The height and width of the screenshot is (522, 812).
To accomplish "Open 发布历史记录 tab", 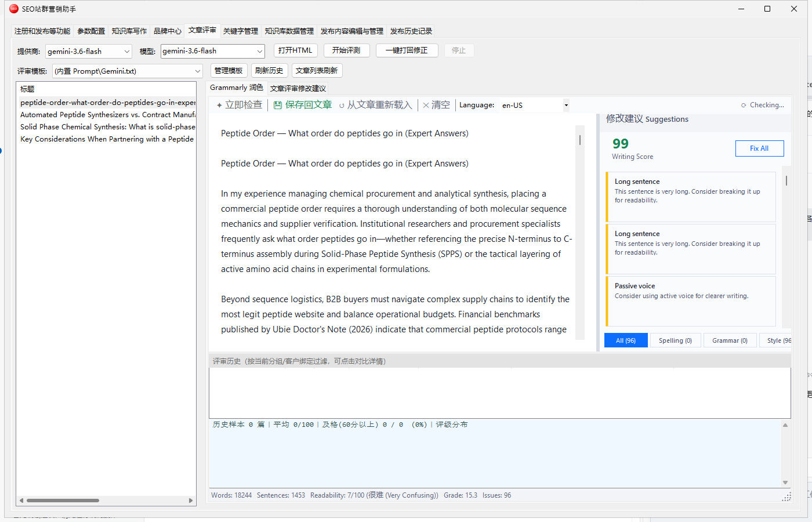I will pyautogui.click(x=411, y=31).
